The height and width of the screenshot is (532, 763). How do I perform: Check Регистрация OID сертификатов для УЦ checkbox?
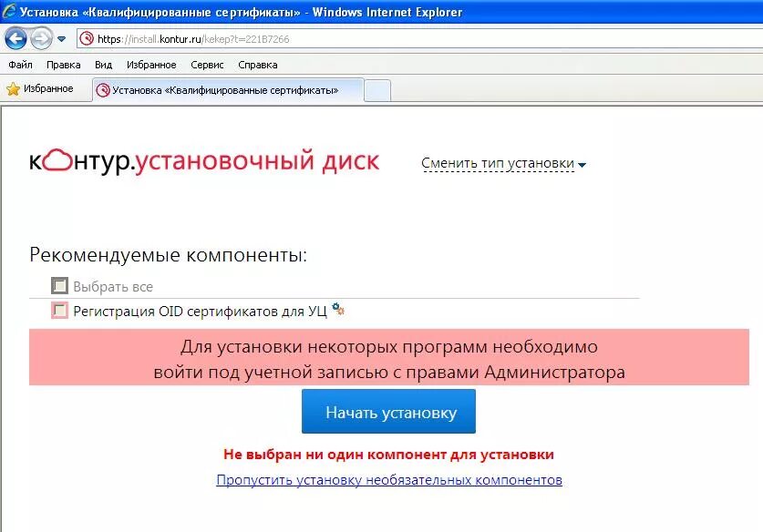59,311
